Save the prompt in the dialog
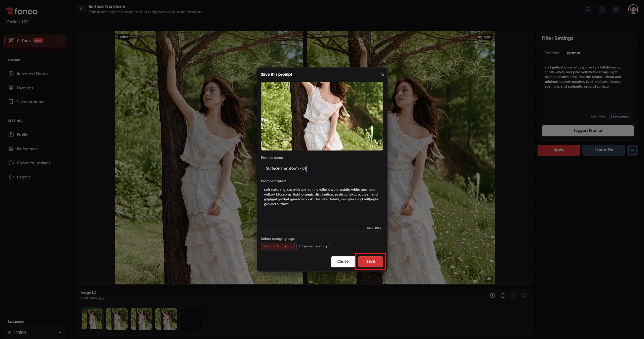The height and width of the screenshot is (339, 644). [x=370, y=261]
